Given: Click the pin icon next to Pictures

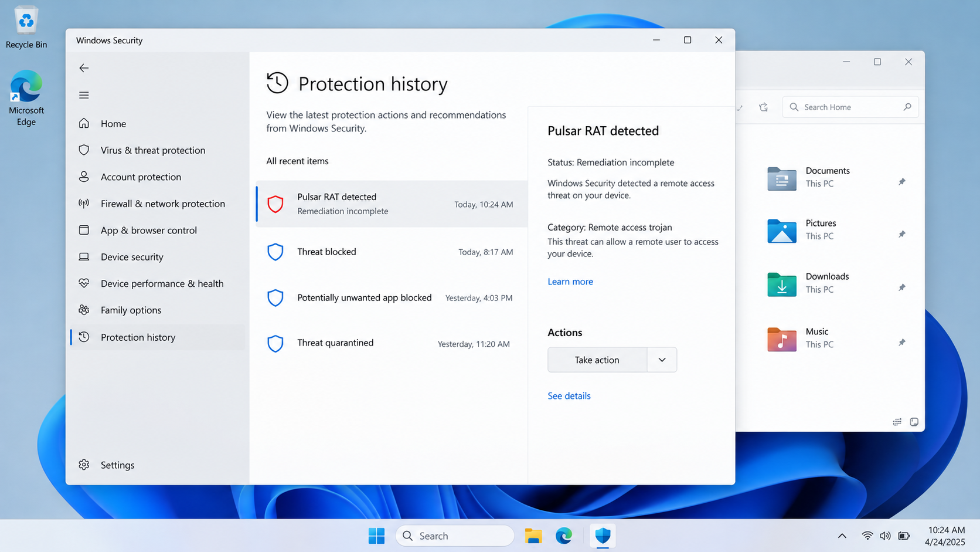Looking at the screenshot, I should coord(902,234).
